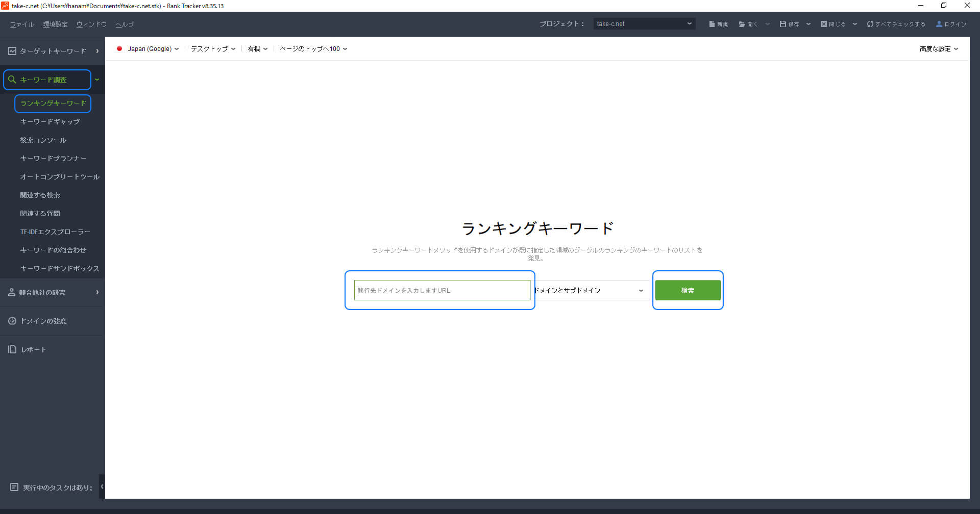Click the 開く (open) folder icon
This screenshot has height=514, width=980.
742,24
